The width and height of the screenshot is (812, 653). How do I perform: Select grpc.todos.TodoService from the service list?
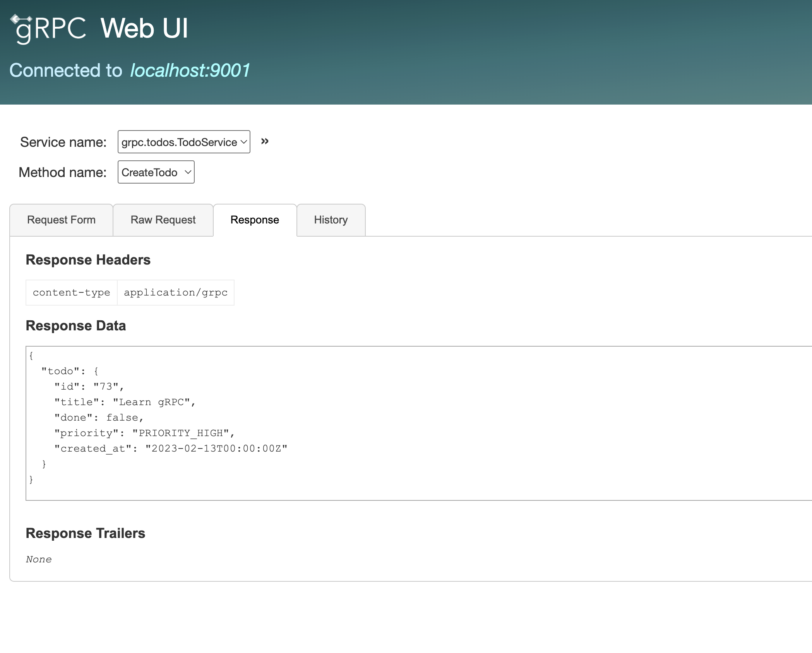(x=178, y=142)
